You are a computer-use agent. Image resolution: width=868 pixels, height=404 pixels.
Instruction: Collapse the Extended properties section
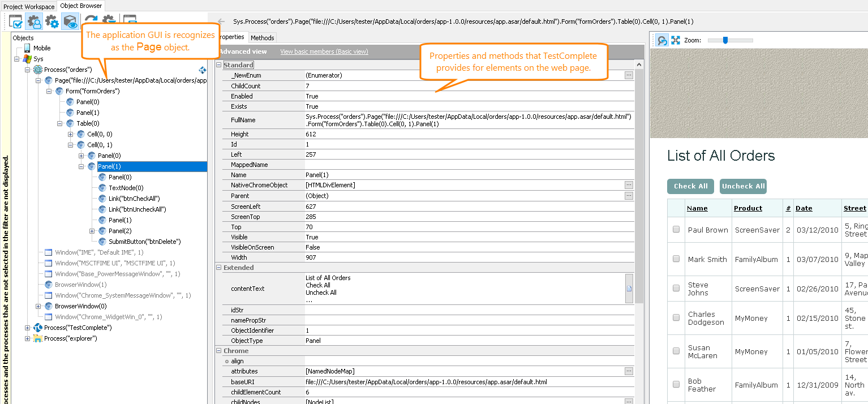click(219, 268)
